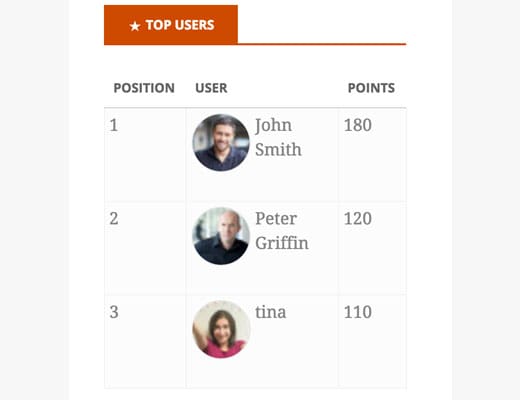520x400 pixels.
Task: Click position number 1 cell
Action: [x=145, y=155]
